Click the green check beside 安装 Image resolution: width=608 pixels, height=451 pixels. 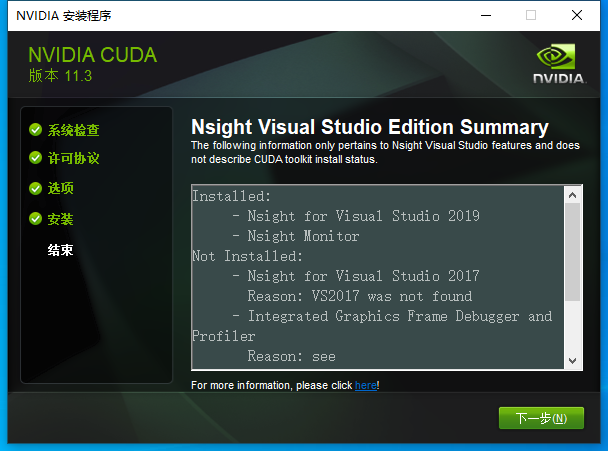coord(35,219)
